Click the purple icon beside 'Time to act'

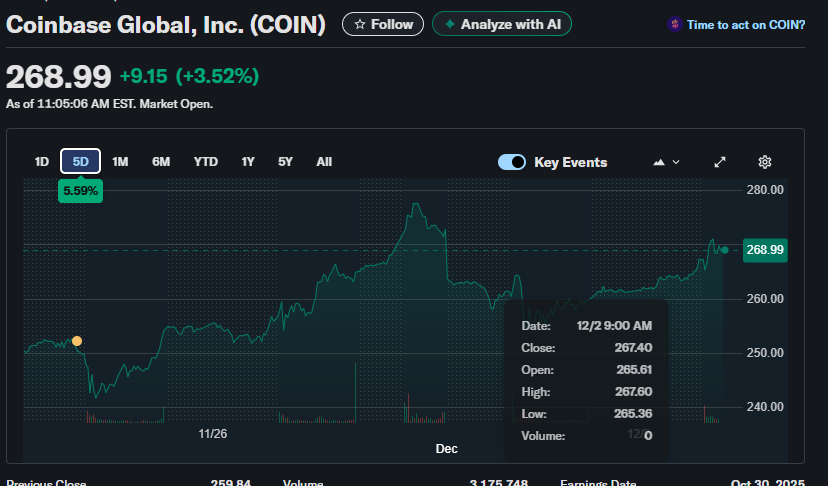tap(675, 25)
